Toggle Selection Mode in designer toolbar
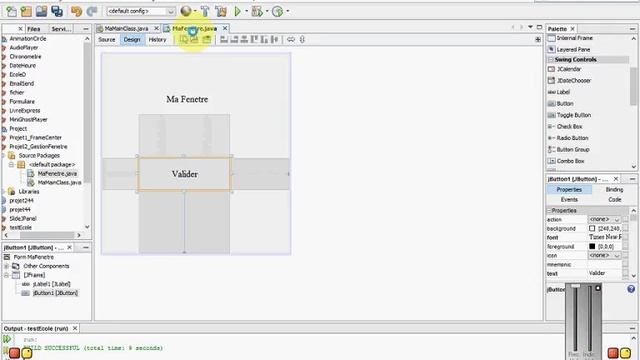Screen dimensions: 640x360 click(184, 40)
